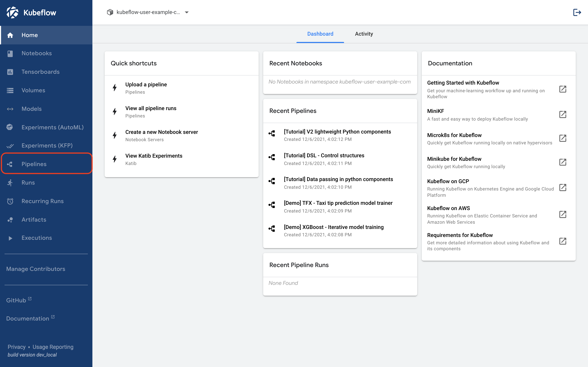Image resolution: width=588 pixels, height=367 pixels.
Task: Click Recurring Runs in sidebar
Action: click(43, 201)
